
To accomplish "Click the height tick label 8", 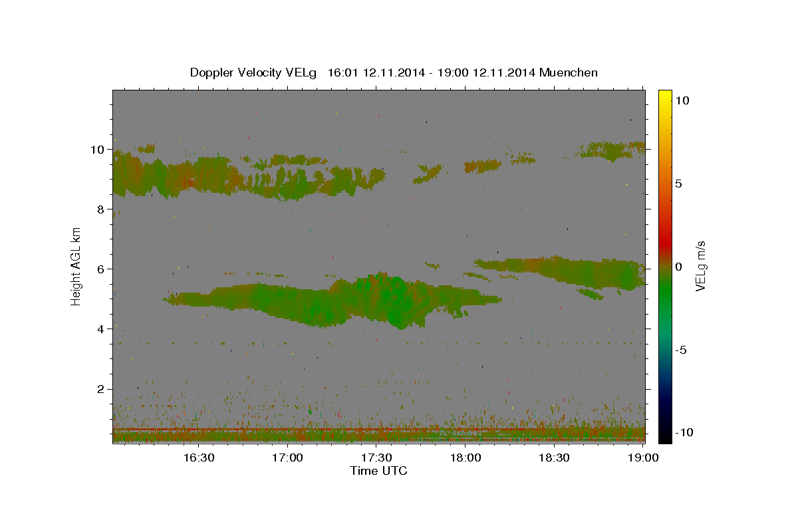I will click(101, 209).
